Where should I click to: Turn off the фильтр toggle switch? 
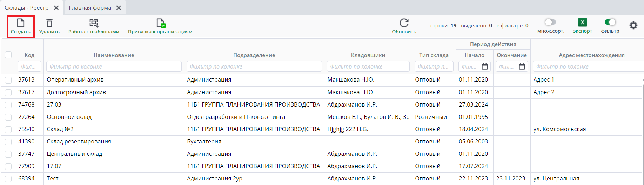coord(610,22)
